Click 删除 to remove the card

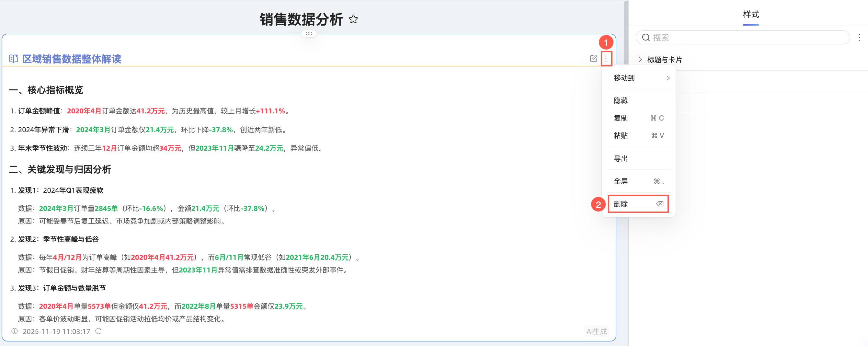click(638, 204)
